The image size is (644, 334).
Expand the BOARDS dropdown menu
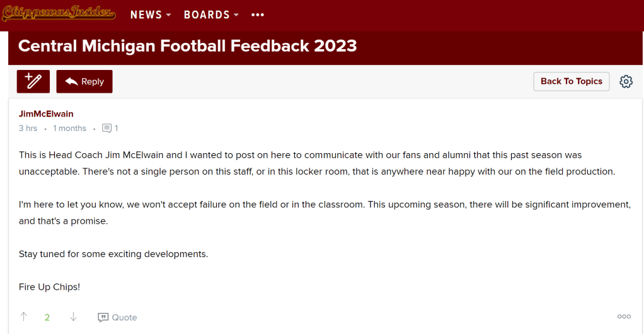(211, 14)
